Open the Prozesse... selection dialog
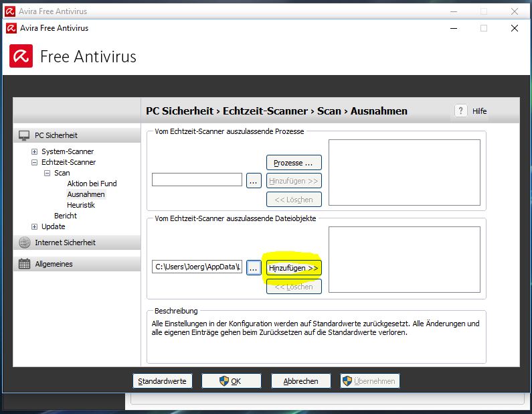Screen dimensions: 532x414 click(x=294, y=163)
